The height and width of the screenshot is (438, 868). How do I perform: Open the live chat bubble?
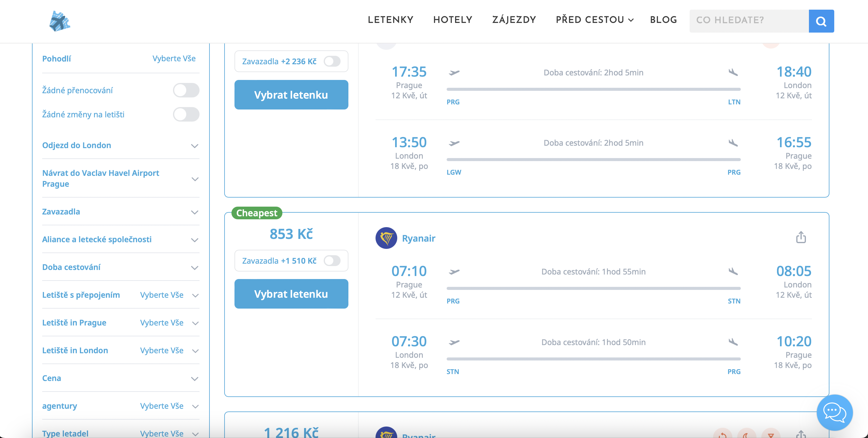[x=834, y=412]
